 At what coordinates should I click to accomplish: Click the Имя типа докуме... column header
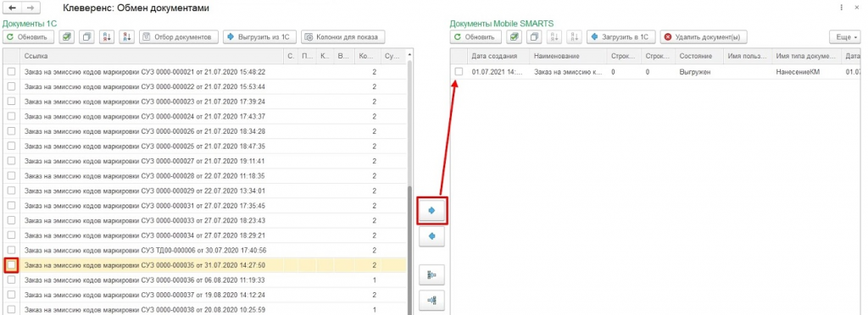click(807, 57)
